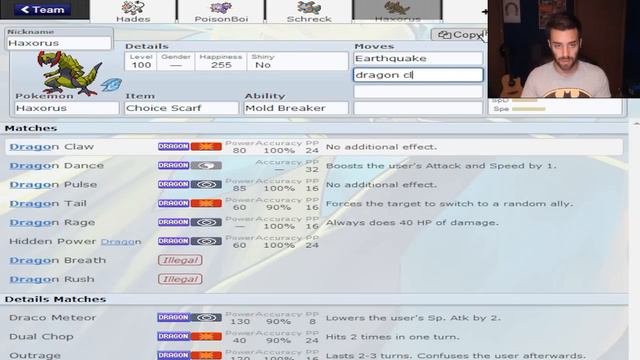The image size is (640, 360).
Task: Select the Haxorus team tab
Action: (397, 11)
